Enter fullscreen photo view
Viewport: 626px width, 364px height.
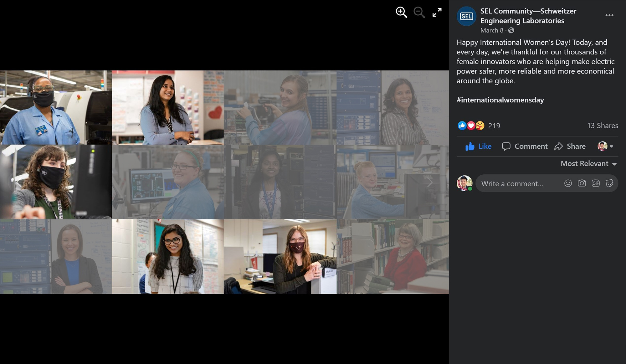click(x=437, y=13)
